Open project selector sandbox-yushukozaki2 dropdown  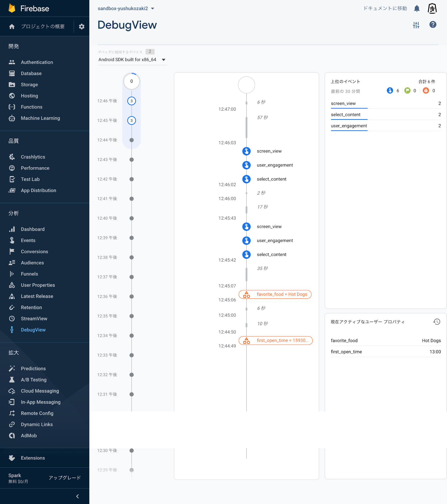126,8
